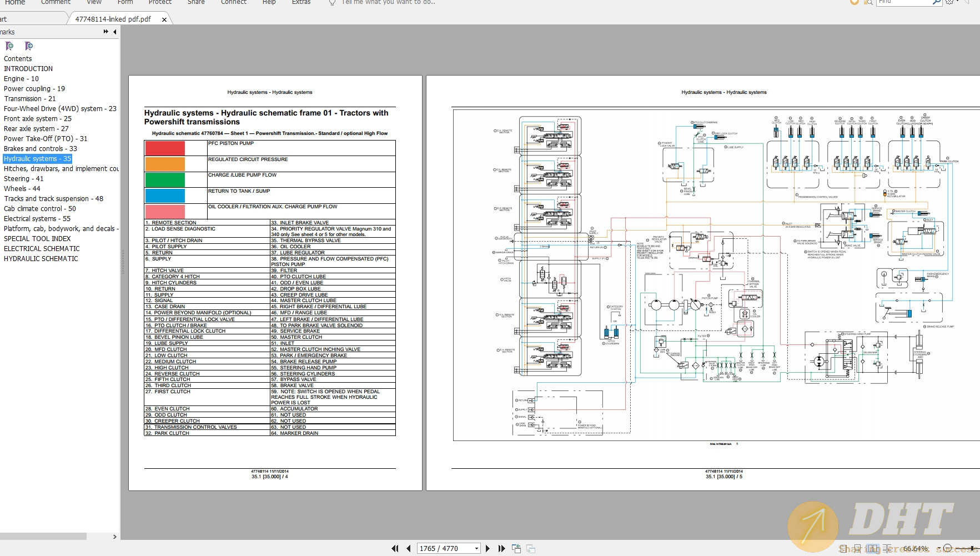Select the HYDRAULIC SCHEMATIC bookmark
The image size is (980, 556).
click(41, 258)
